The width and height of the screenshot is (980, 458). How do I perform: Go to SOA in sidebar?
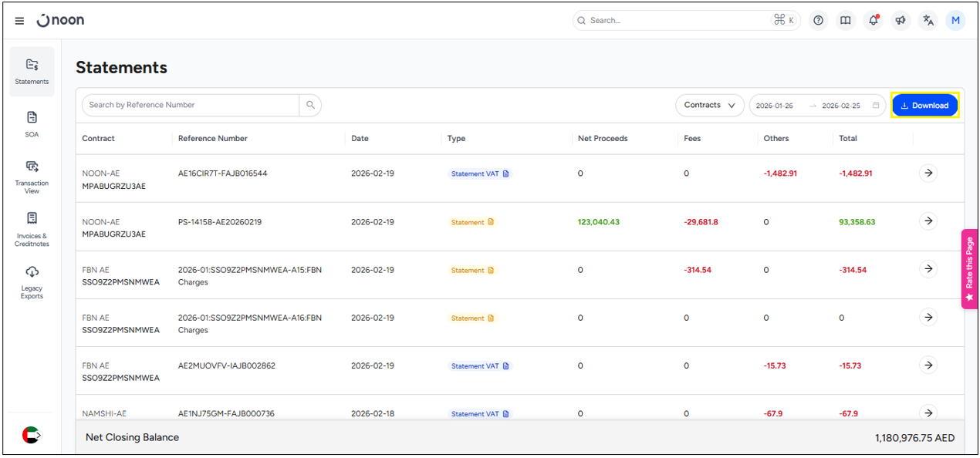point(32,124)
